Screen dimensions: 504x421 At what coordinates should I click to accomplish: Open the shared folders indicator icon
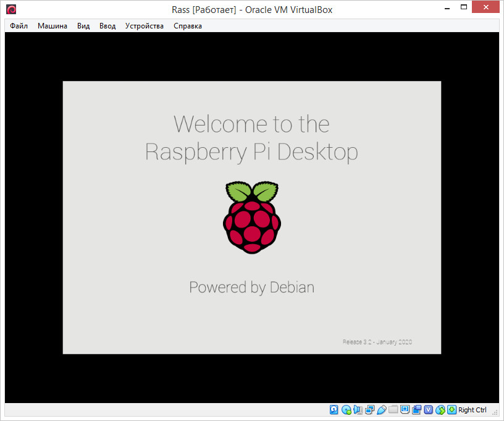pyautogui.click(x=393, y=409)
